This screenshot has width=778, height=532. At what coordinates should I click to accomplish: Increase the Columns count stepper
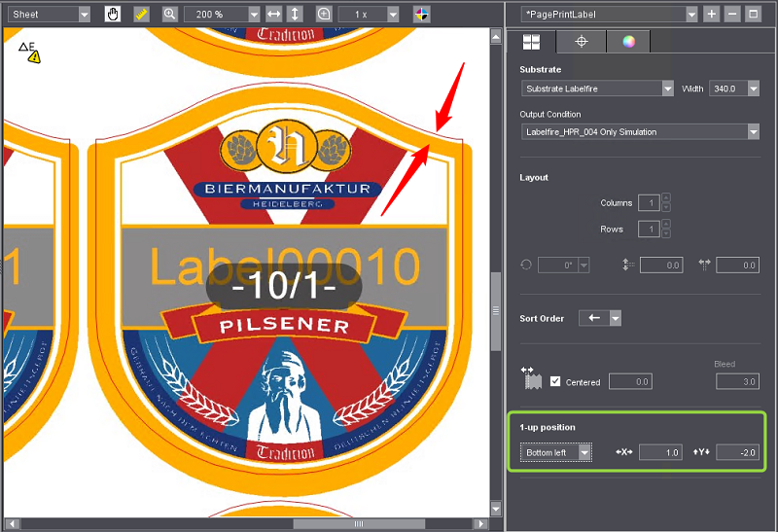coord(666,198)
